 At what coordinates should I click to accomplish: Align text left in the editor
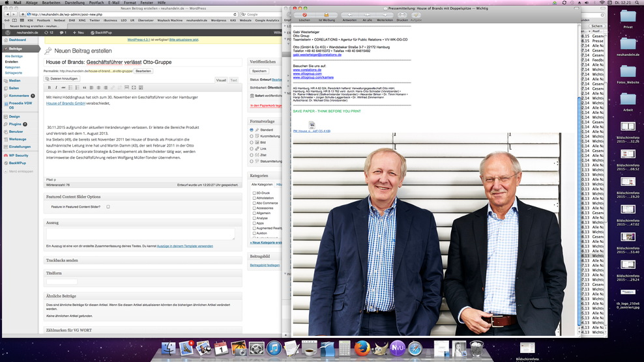click(x=92, y=87)
